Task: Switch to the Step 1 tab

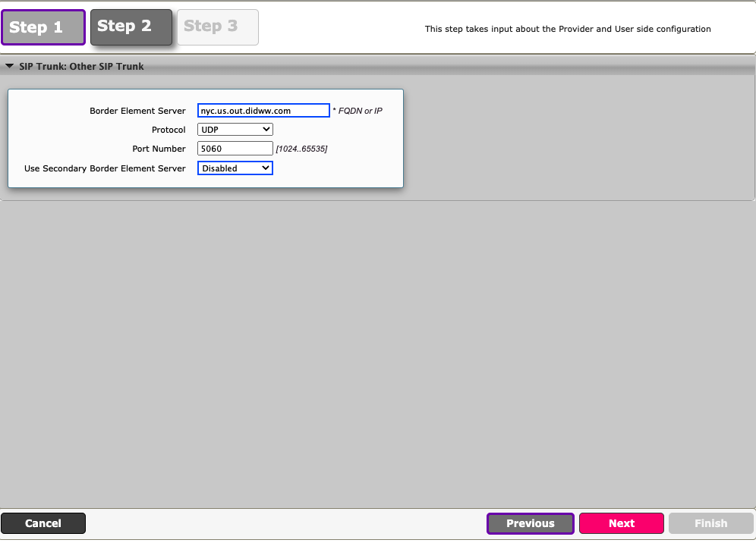Action: coord(43,27)
